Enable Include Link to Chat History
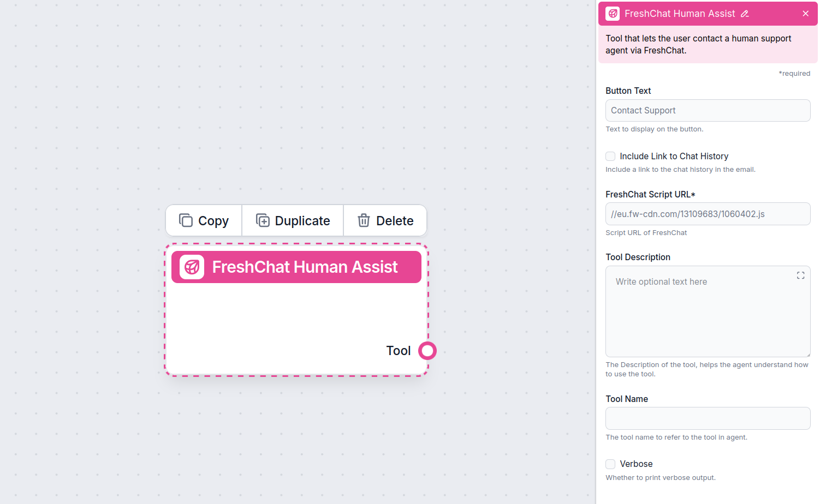820x504 pixels. tap(610, 156)
